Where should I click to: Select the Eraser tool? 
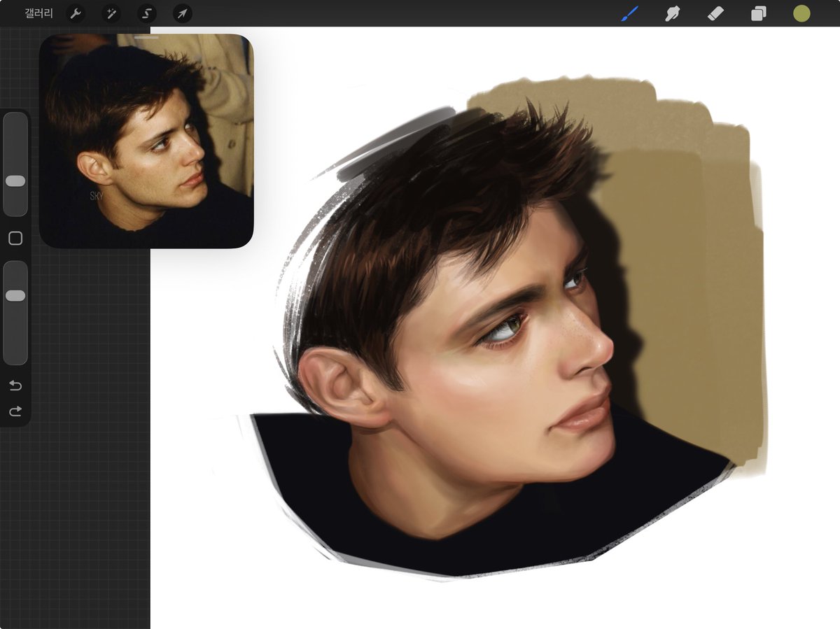coord(715,13)
